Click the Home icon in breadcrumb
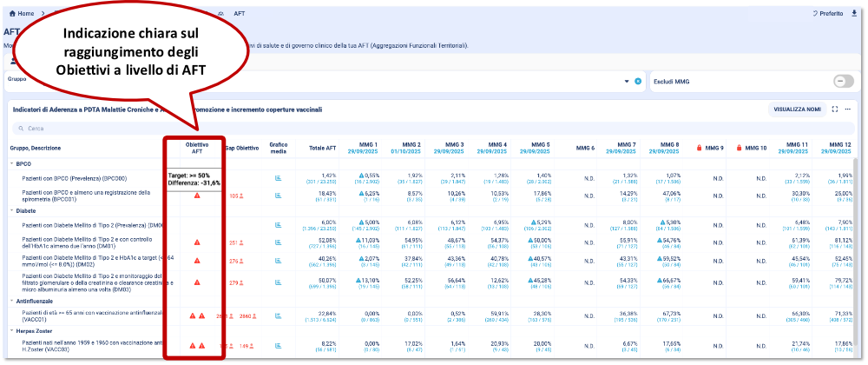This screenshot has height=365, width=868. pos(11,14)
